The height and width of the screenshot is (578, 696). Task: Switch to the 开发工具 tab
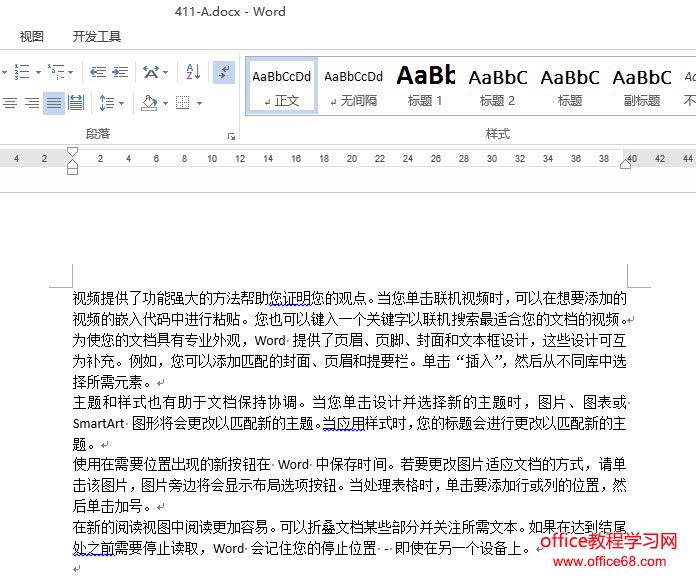point(97,37)
